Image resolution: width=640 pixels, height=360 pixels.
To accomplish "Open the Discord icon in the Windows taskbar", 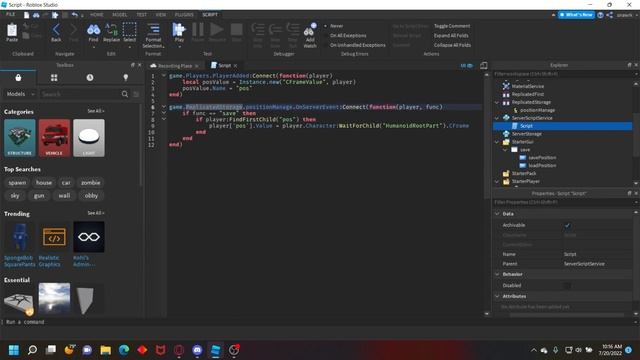I will (x=197, y=350).
